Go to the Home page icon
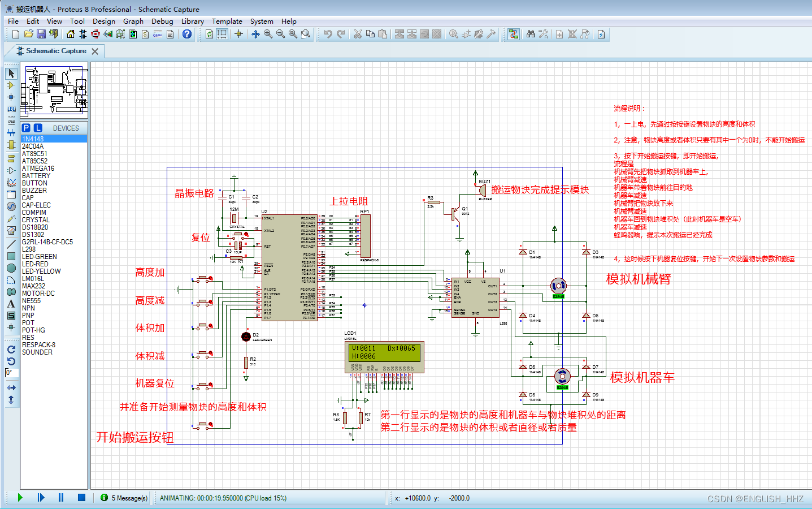Image resolution: width=812 pixels, height=509 pixels. (71, 34)
